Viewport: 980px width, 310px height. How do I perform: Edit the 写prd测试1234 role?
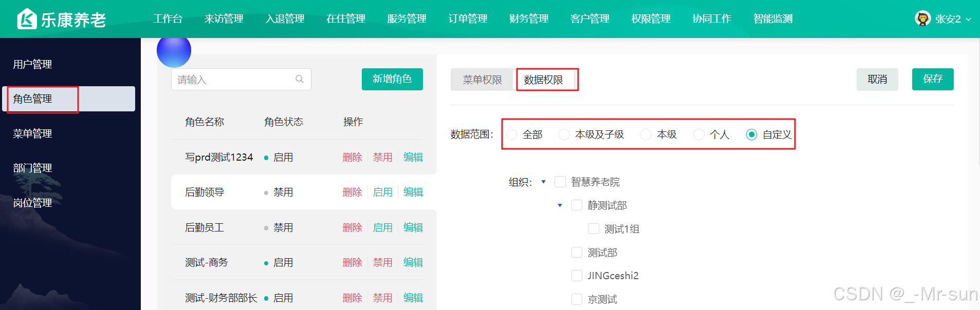coord(413,157)
